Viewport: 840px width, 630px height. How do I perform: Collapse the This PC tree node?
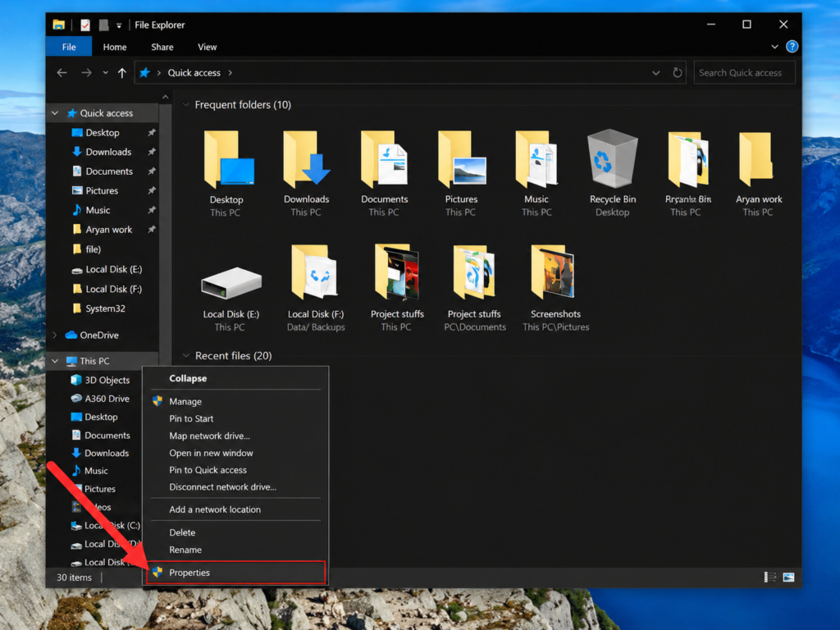tap(55, 361)
